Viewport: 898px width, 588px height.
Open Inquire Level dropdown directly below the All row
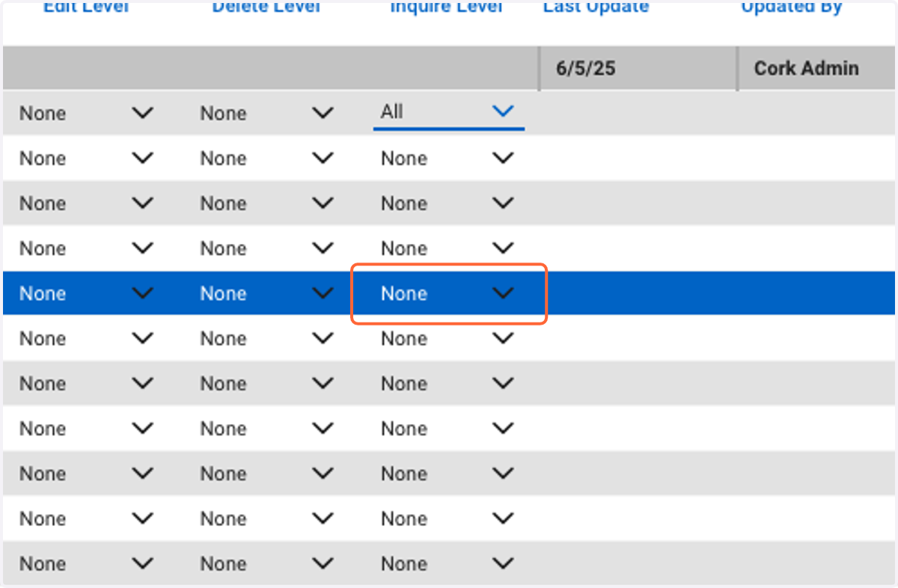[x=448, y=158]
